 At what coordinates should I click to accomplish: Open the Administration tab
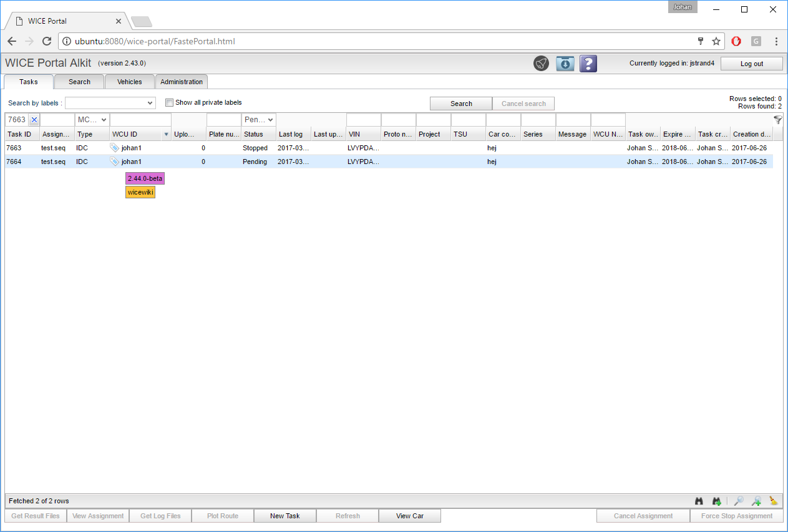point(182,82)
